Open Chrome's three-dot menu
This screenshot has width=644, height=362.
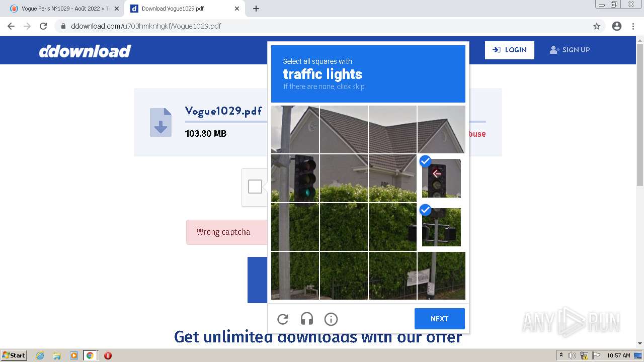pos(633,26)
